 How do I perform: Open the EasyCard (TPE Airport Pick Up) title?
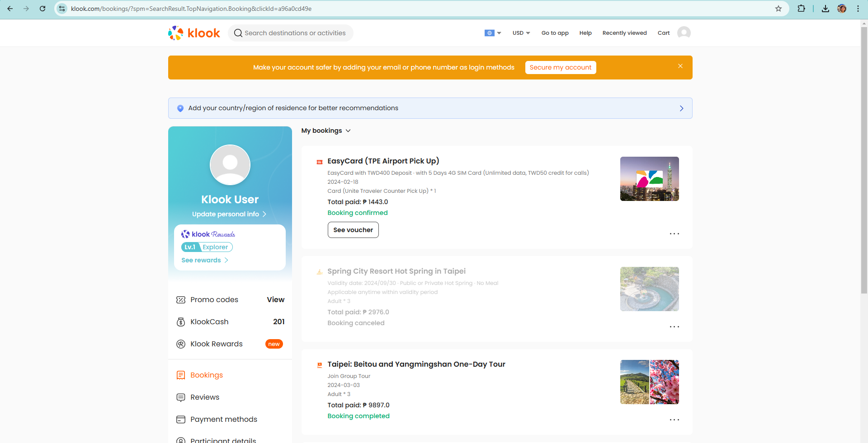click(383, 161)
